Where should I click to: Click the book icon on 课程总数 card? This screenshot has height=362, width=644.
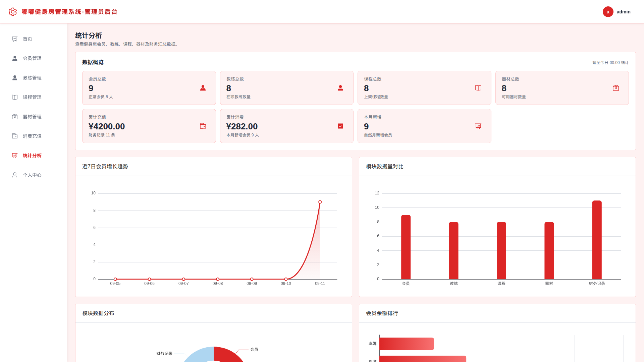pos(478,88)
